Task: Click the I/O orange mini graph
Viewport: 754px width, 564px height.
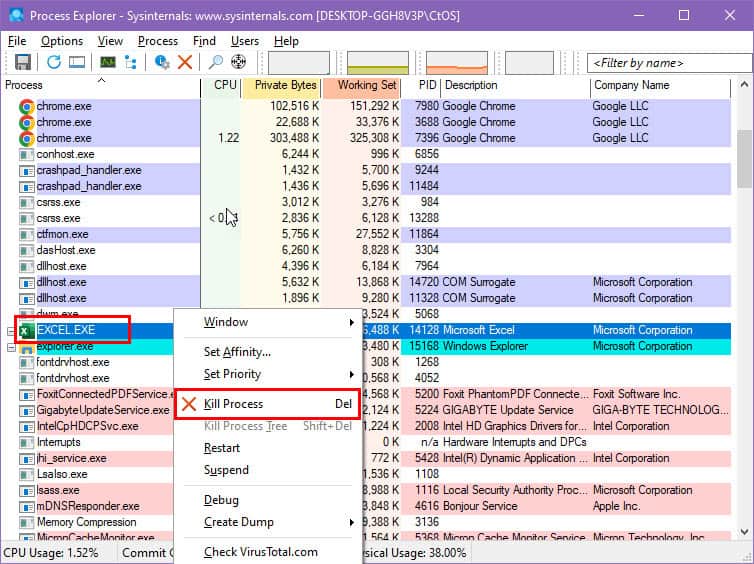Action: point(457,63)
